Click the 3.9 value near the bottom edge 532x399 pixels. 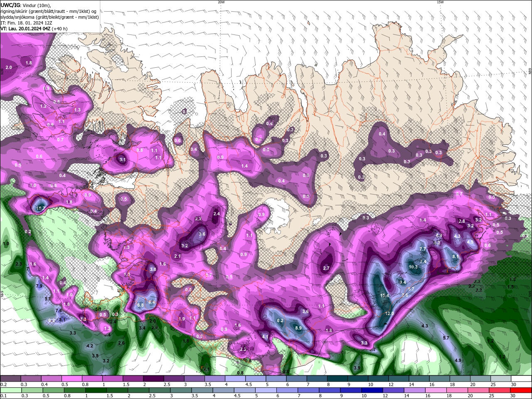click(357, 368)
